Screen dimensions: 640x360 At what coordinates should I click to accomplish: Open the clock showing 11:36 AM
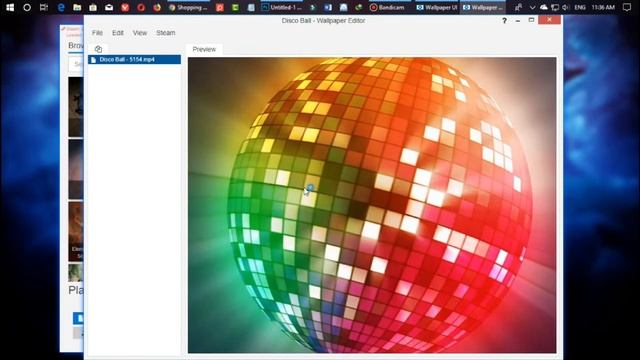pyautogui.click(x=603, y=7)
